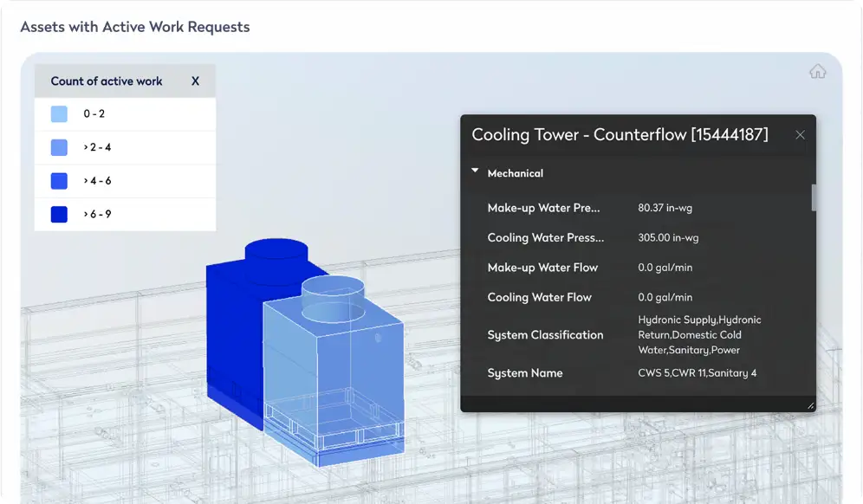Click the panel resize grip corner
The image size is (863, 504).
coord(810,405)
